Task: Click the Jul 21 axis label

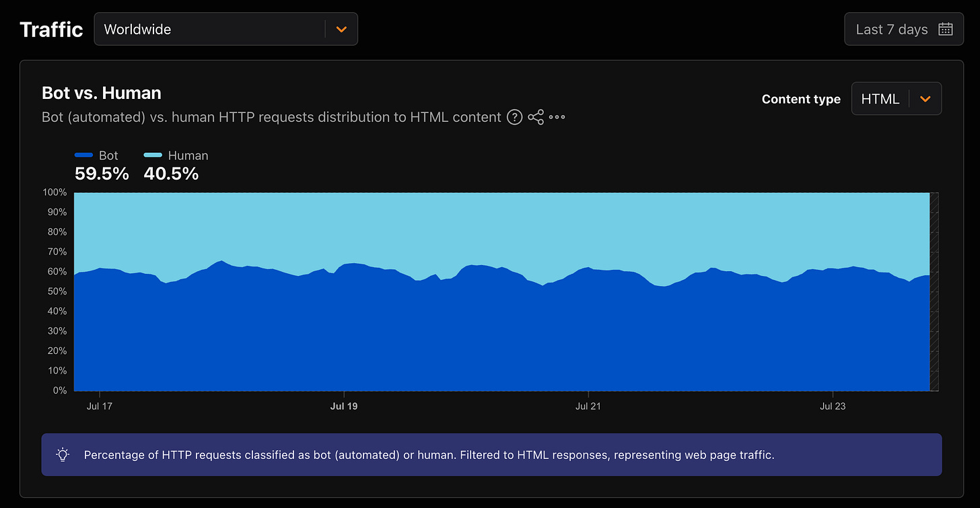Action: (588, 406)
